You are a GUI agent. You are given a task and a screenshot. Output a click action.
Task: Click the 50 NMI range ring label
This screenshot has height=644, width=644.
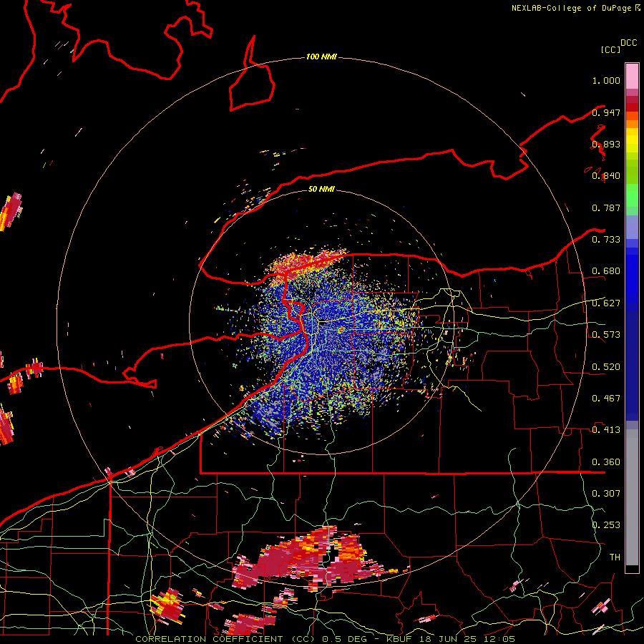pyautogui.click(x=321, y=189)
